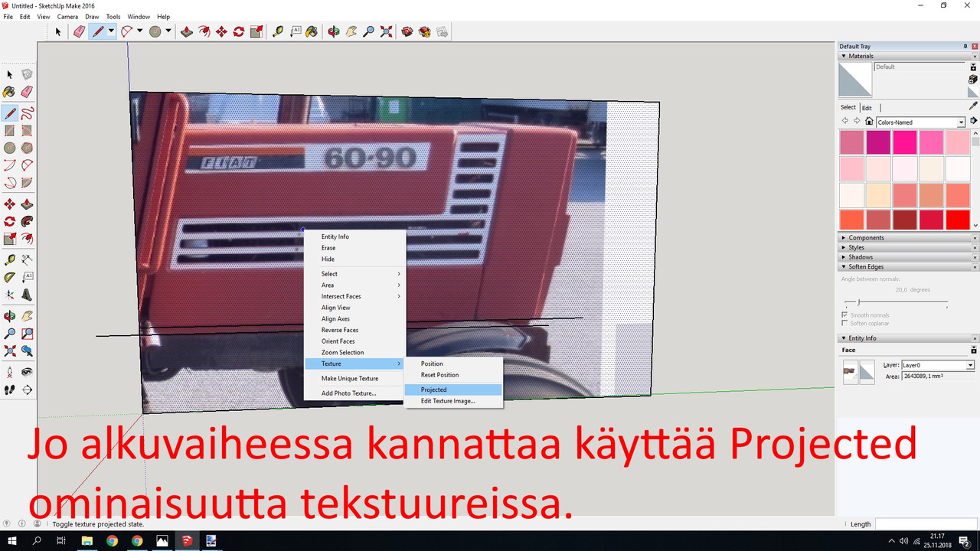This screenshot has width=980, height=551.
Task: Select the Freehand drawing tool
Action: (x=27, y=113)
